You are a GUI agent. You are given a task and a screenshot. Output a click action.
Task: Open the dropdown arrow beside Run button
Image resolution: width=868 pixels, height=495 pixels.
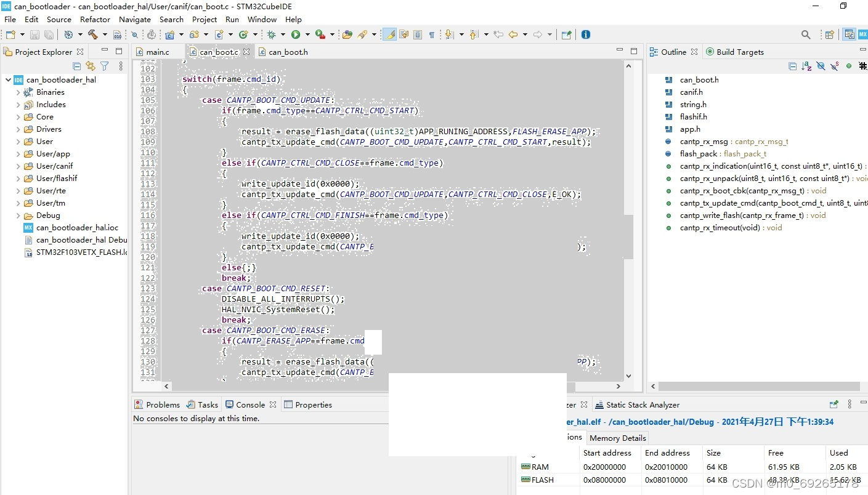click(x=306, y=35)
